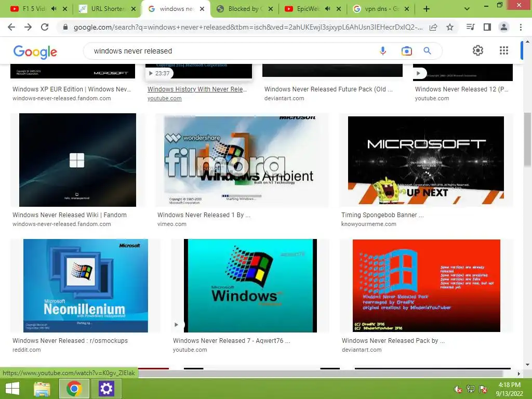The width and height of the screenshot is (532, 399).
Task: Open Neomillenium reddit thumbnail
Action: pos(86,286)
